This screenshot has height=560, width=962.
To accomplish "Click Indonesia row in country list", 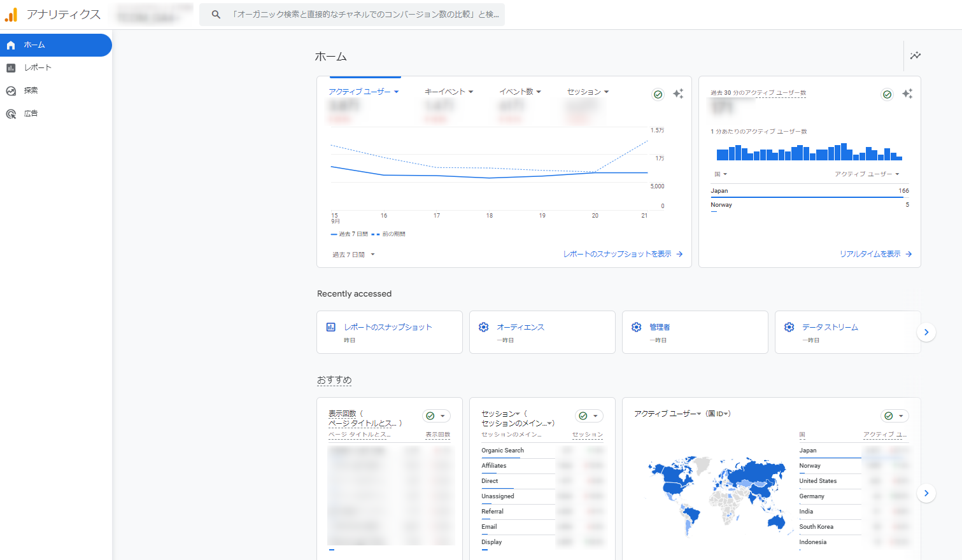I will 854,542.
